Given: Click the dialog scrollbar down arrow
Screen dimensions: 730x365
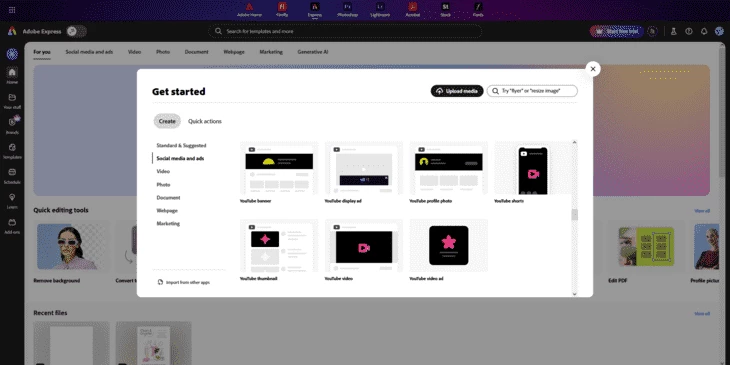Looking at the screenshot, I should coord(575,294).
